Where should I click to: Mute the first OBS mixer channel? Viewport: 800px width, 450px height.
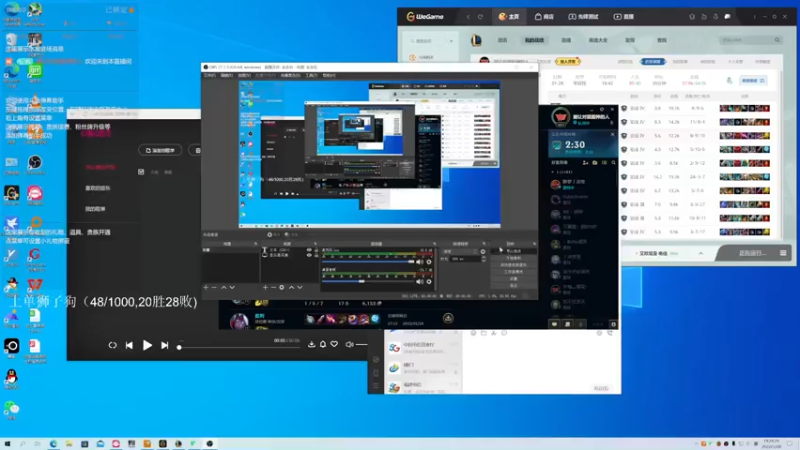(x=420, y=262)
